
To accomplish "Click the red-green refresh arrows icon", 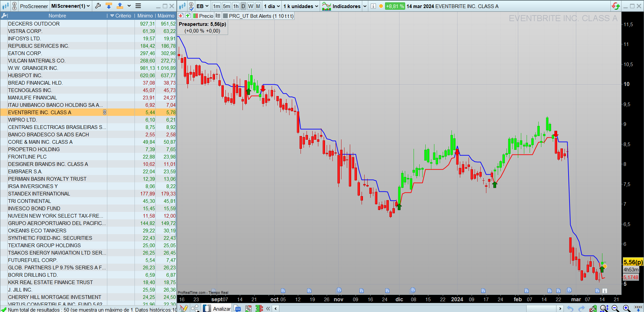I will pyautogui.click(x=615, y=6).
